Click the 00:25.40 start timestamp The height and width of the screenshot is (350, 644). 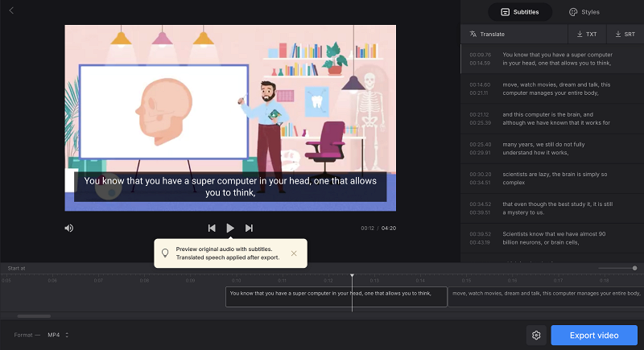[x=480, y=145]
